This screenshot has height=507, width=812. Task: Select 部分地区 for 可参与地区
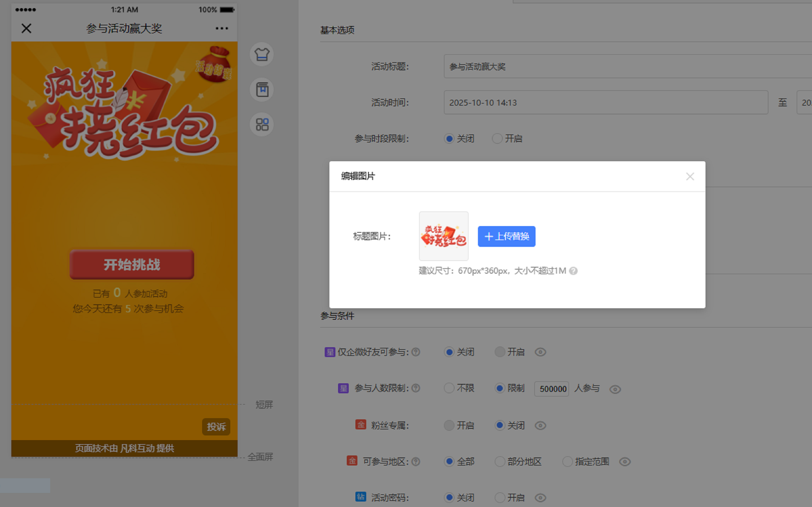coord(500,462)
